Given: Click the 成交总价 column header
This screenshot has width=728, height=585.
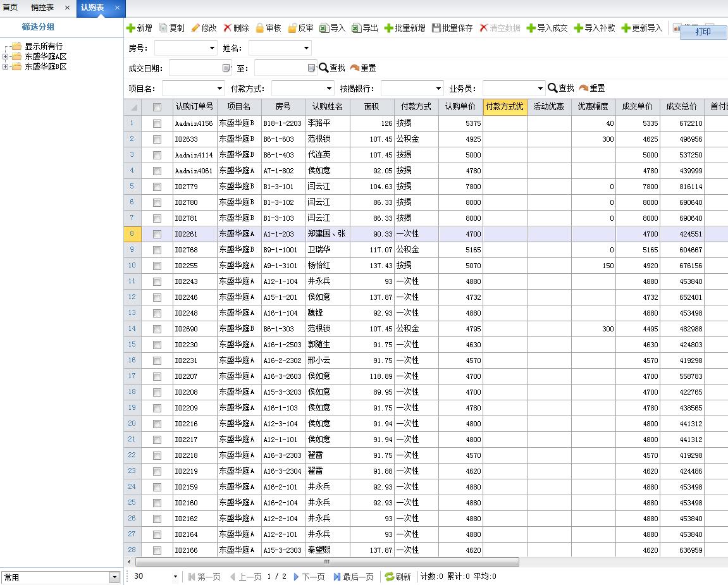Looking at the screenshot, I should [x=682, y=107].
